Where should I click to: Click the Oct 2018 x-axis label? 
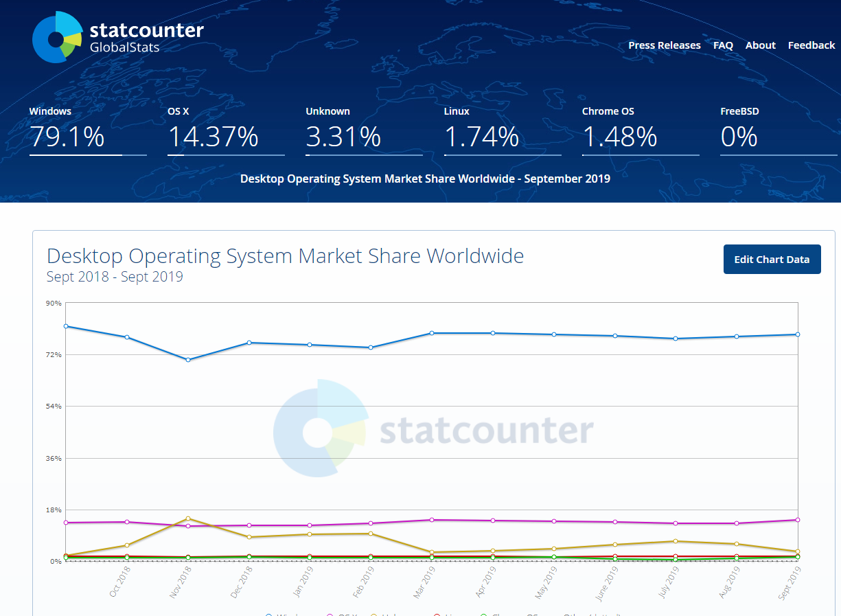119,580
